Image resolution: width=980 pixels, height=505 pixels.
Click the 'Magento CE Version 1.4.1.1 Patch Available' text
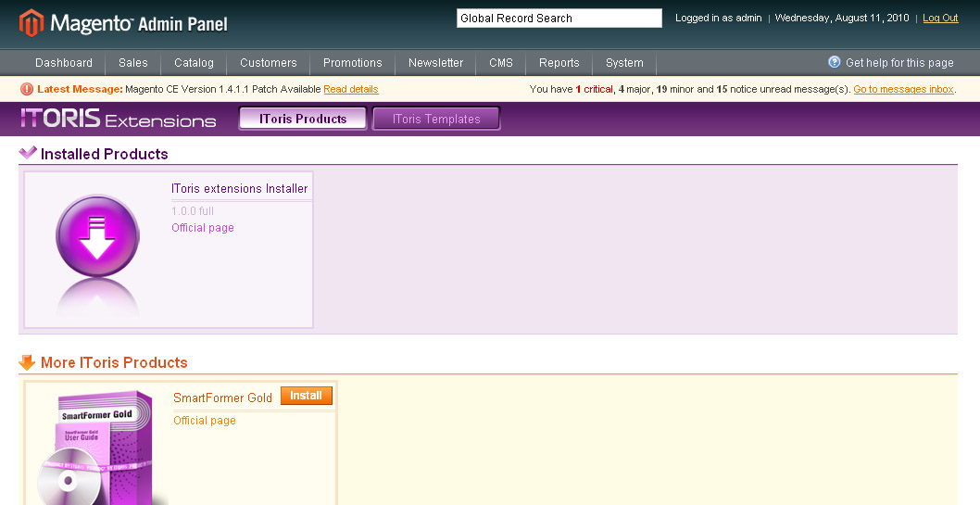222,89
